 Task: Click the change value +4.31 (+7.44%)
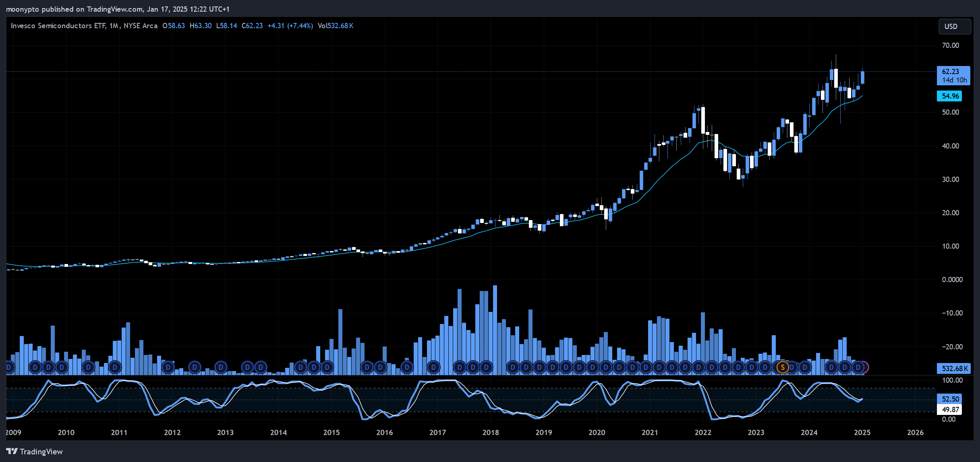point(290,26)
